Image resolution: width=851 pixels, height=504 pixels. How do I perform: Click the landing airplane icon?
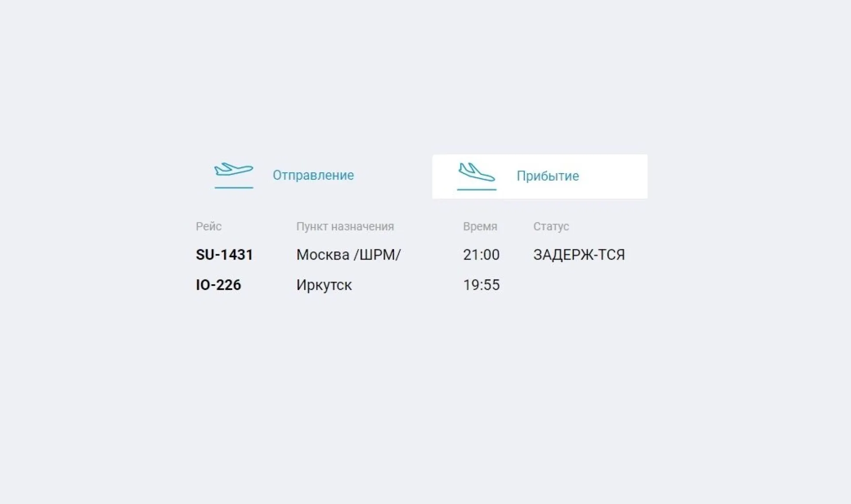(x=476, y=172)
